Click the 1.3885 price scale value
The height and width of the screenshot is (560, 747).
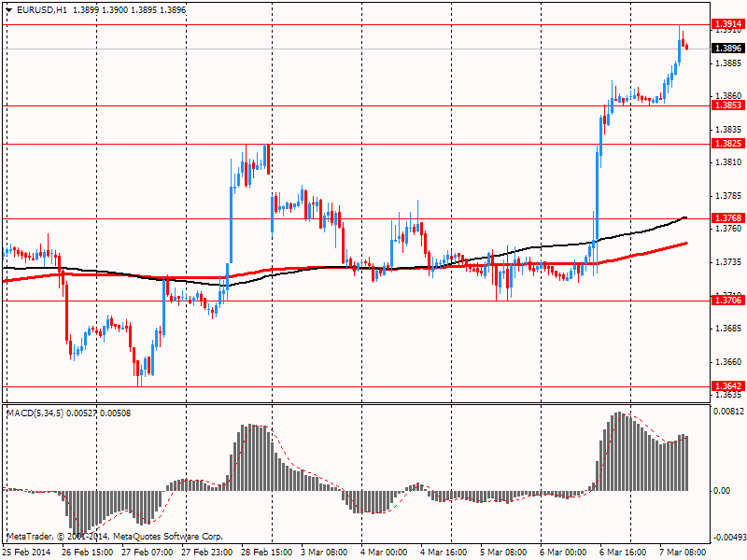tap(729, 63)
